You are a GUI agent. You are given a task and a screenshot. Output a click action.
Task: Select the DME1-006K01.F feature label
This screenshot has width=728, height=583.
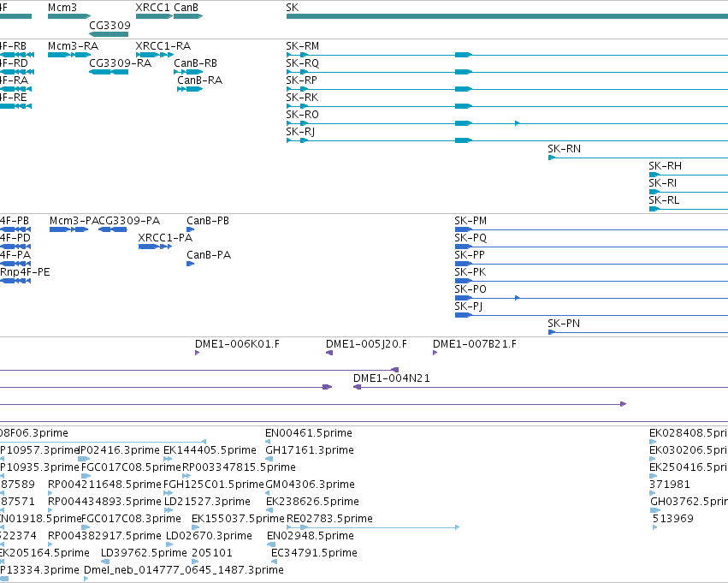(x=237, y=344)
